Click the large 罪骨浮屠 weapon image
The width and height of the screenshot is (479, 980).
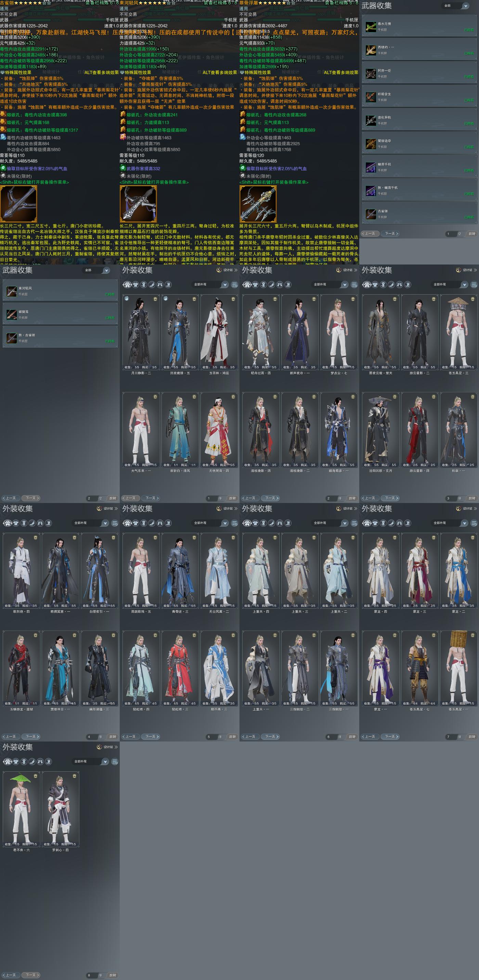(258, 204)
